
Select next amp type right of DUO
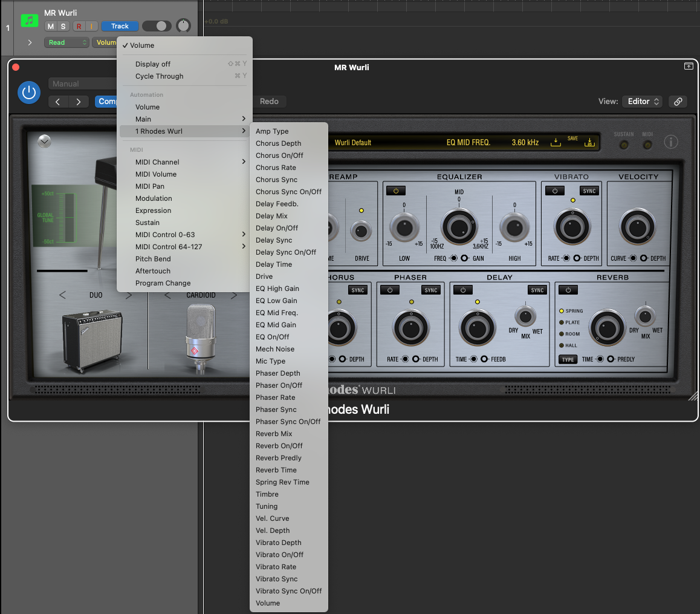tap(129, 295)
